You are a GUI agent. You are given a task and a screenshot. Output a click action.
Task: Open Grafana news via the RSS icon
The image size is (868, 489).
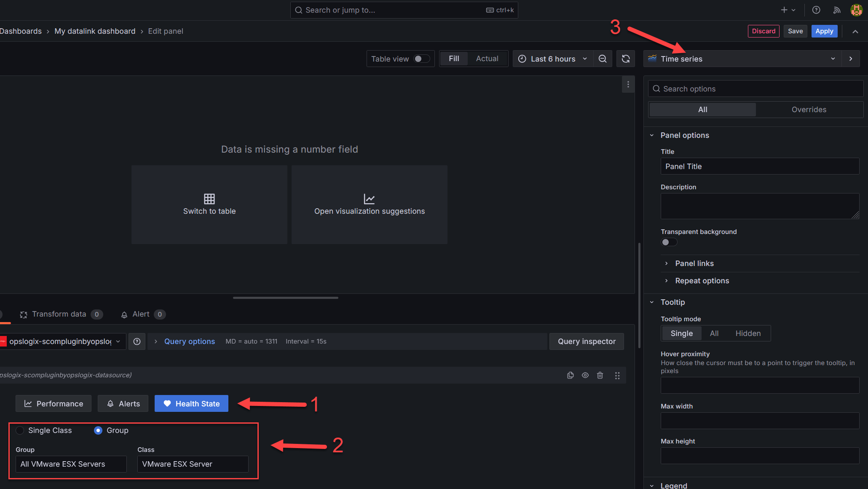837,10
